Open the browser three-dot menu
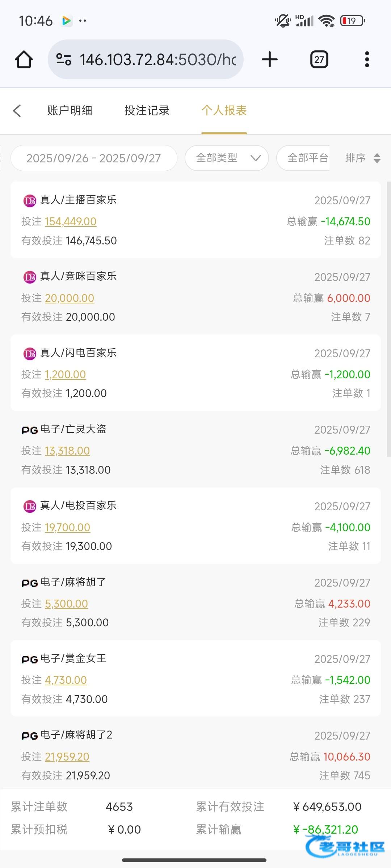This screenshot has height=868, width=391. (x=367, y=60)
